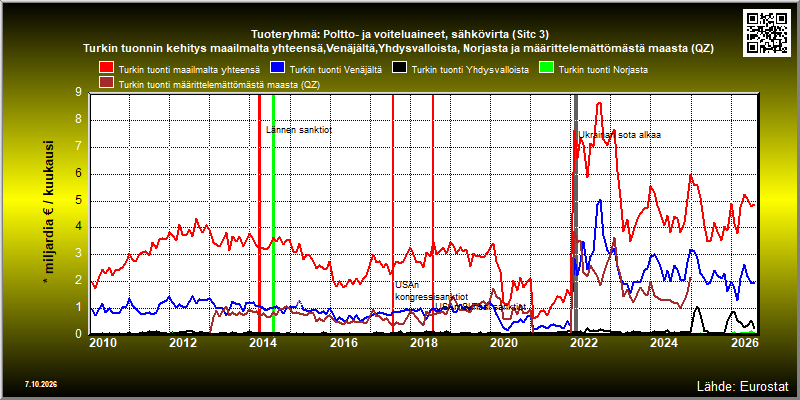This screenshot has height=400, width=800.
Task: Click the chart title line 'Tuoteryhmä: Poltto- ja voiteluaineet'
Action: pos(400,35)
